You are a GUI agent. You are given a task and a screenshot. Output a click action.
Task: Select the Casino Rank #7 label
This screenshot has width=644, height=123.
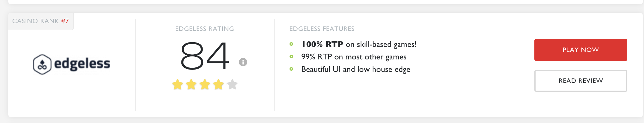point(41,21)
